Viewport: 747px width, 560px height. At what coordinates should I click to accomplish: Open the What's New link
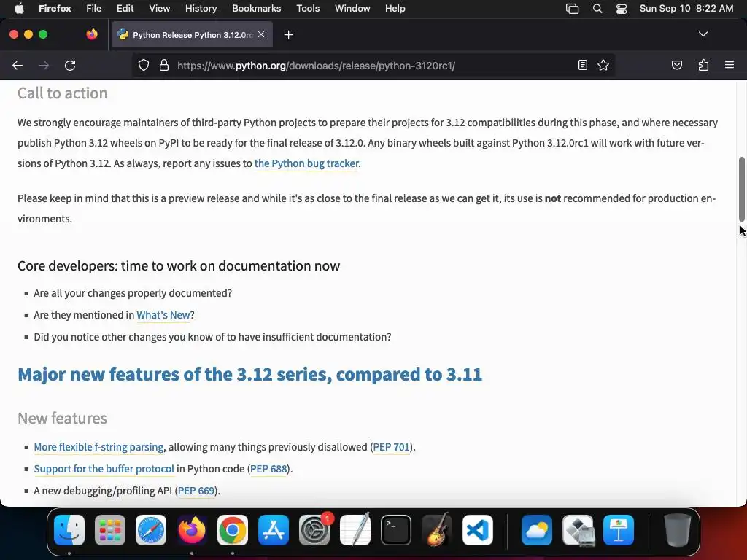click(163, 315)
